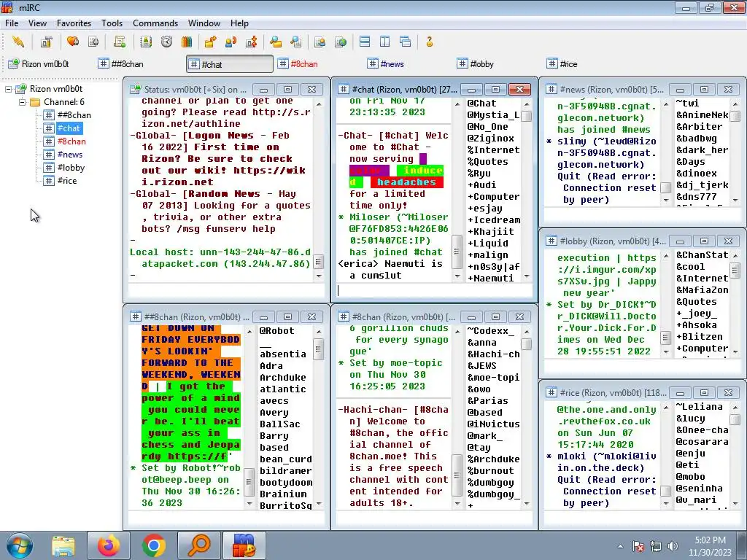Open the Address Book toolbar icon
The height and width of the screenshot is (560, 747).
146,42
